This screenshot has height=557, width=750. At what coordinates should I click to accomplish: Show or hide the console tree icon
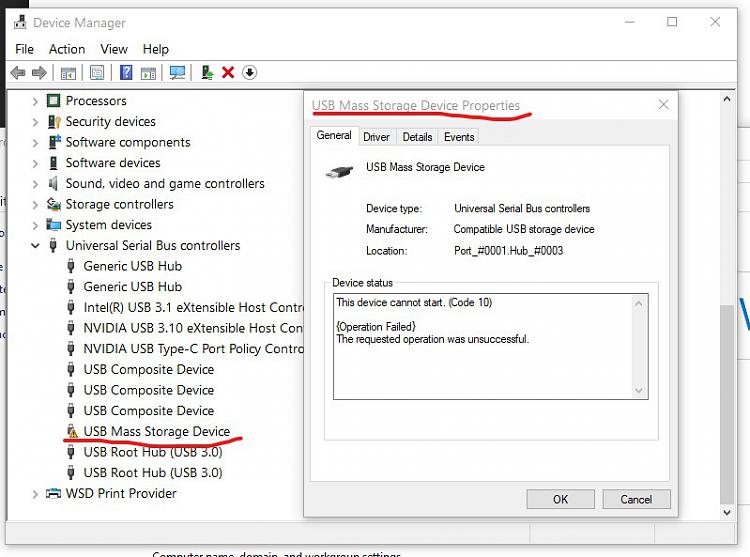(x=68, y=73)
